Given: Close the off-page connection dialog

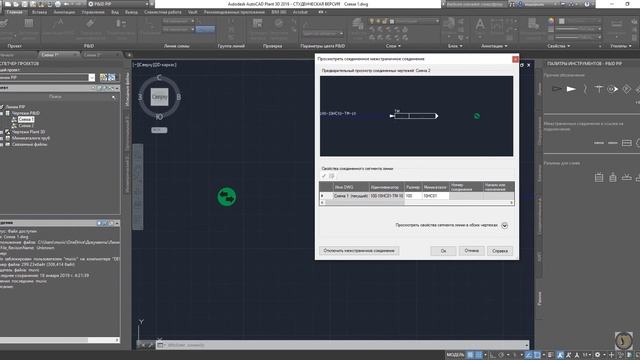Looking at the screenshot, I should 515,59.
